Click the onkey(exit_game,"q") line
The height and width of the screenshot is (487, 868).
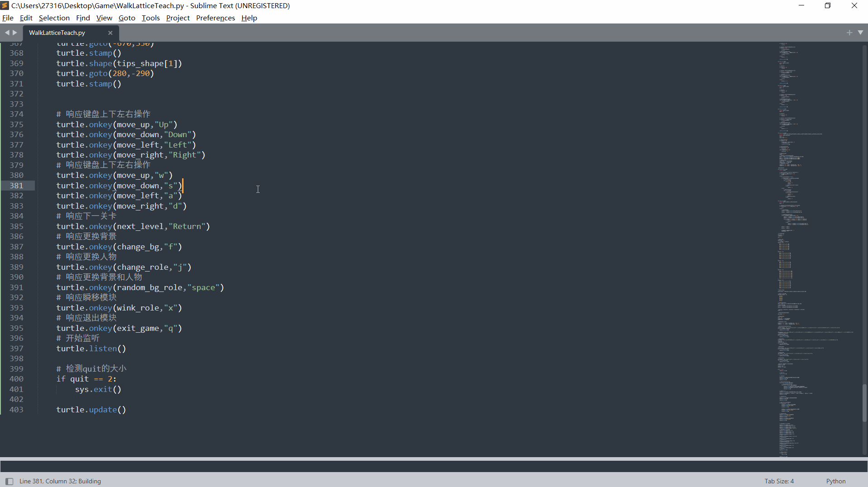[119, 328]
